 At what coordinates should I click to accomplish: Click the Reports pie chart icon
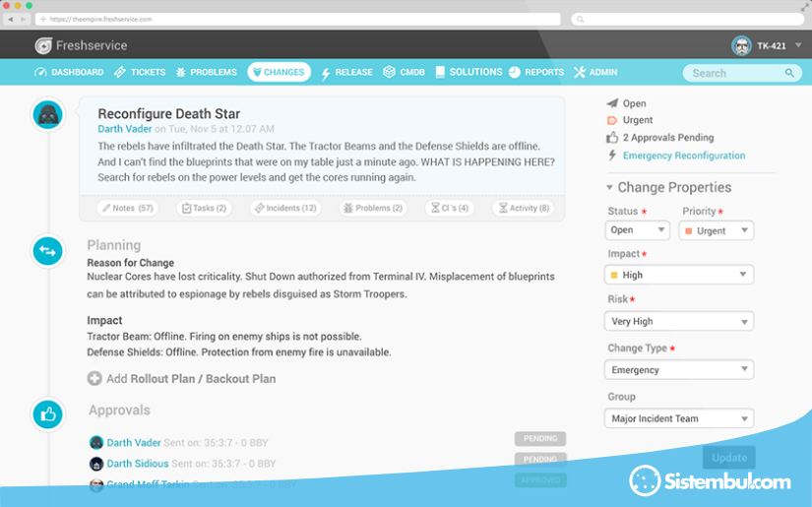pyautogui.click(x=514, y=72)
